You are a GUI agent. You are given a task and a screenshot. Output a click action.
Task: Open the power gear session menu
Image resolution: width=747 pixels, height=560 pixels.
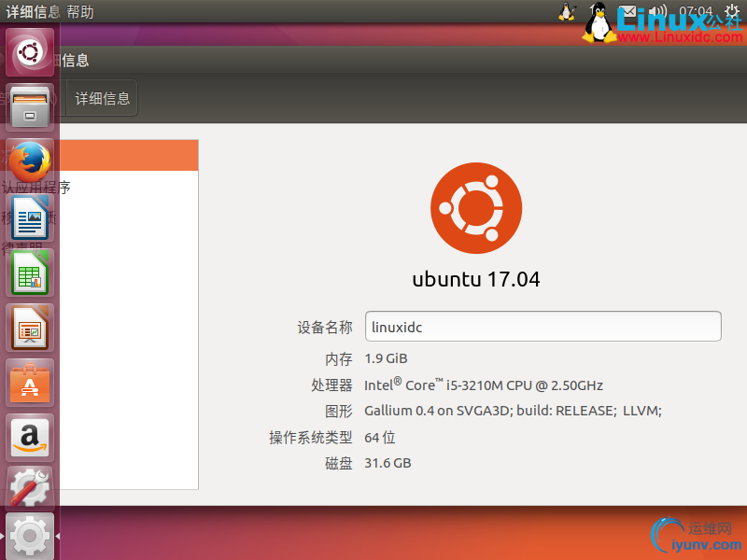pos(732,11)
